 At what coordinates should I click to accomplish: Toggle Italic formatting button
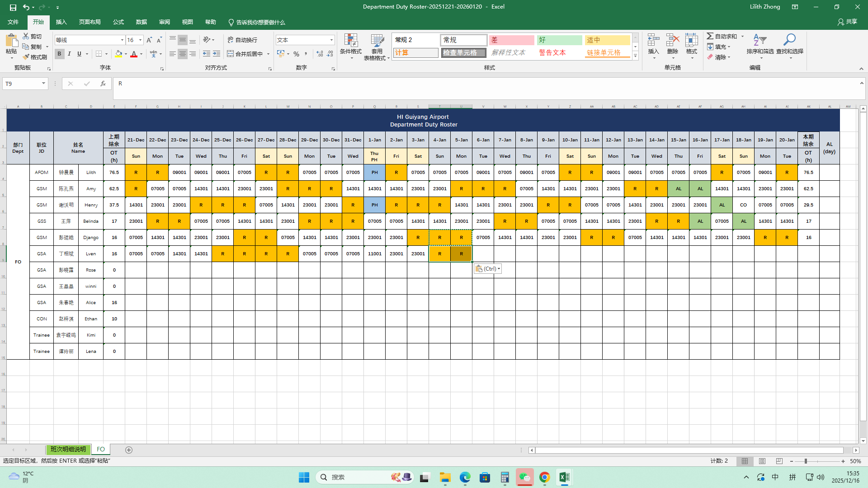(69, 54)
